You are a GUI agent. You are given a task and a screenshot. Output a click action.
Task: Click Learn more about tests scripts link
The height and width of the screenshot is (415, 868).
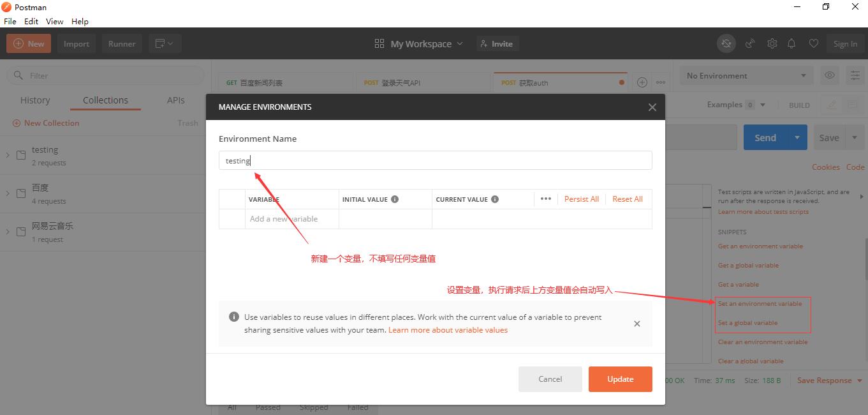click(763, 212)
